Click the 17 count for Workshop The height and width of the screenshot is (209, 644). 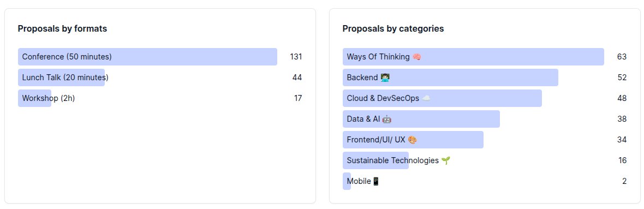298,98
